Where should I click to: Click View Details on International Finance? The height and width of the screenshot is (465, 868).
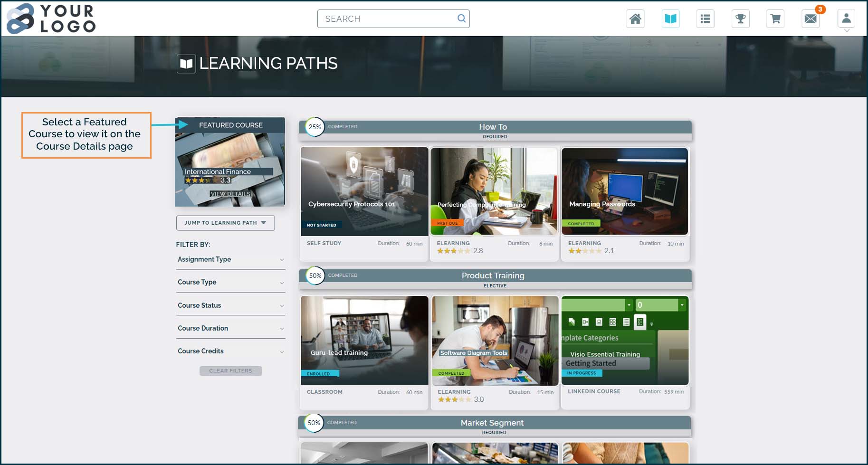click(x=231, y=194)
